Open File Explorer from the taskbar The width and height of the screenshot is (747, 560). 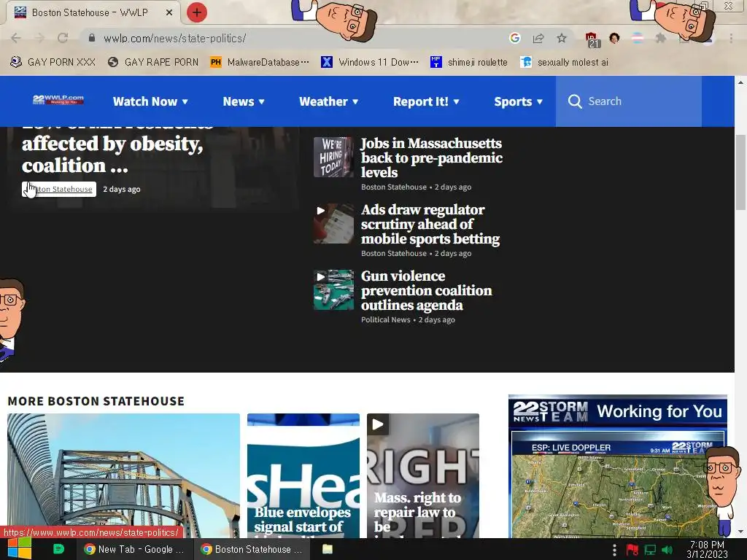(x=328, y=549)
